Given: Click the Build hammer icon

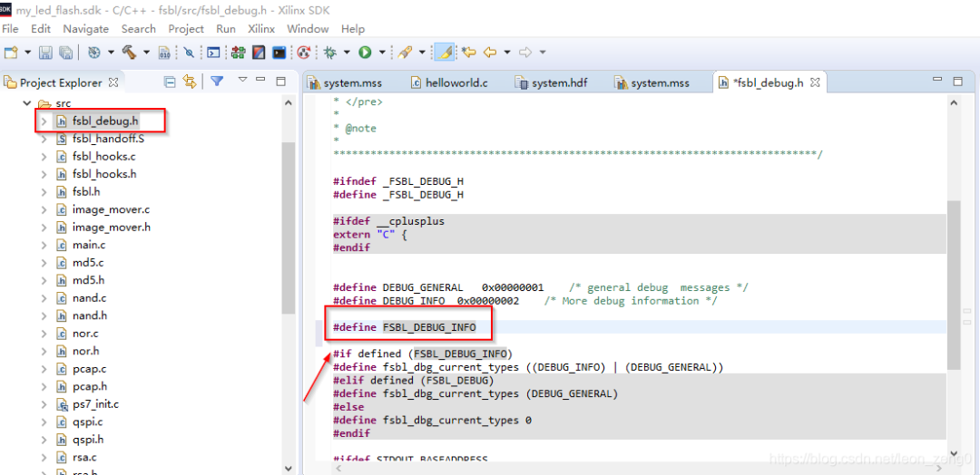Looking at the screenshot, I should point(129,53).
